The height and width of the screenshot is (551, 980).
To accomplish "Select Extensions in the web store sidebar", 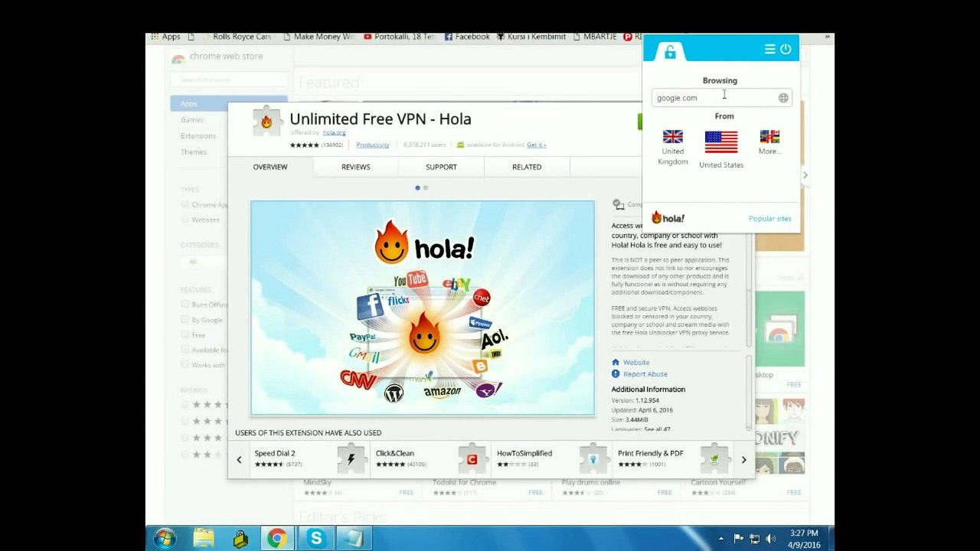I will tap(198, 136).
